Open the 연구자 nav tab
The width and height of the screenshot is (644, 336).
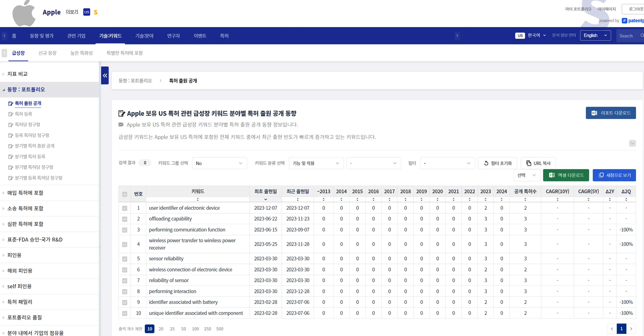pyautogui.click(x=174, y=36)
